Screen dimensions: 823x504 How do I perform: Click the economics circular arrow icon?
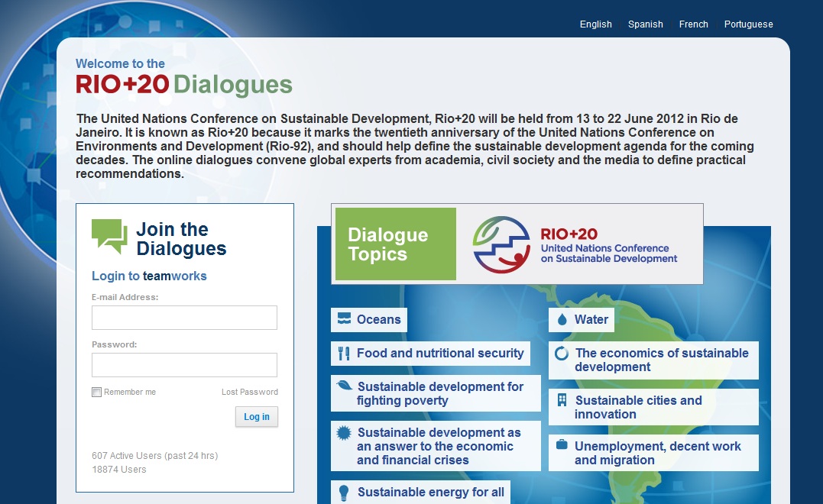(562, 354)
